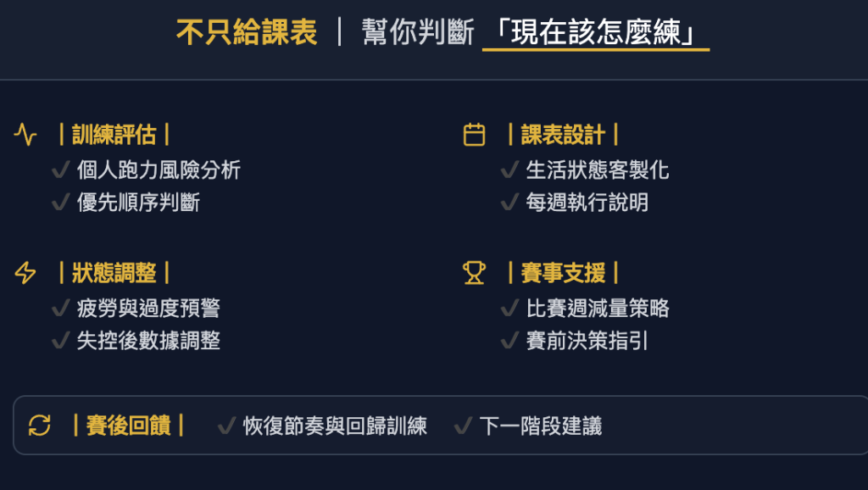This screenshot has width=868, height=490.
Task: Click the checkmark before 疲勞與過度預警
Action: point(60,309)
